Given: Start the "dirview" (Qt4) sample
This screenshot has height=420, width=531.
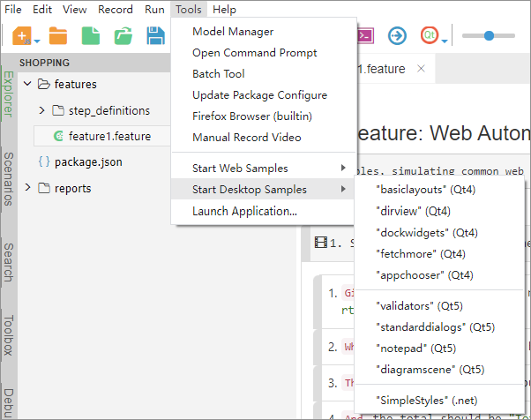Looking at the screenshot, I should [x=439, y=211].
